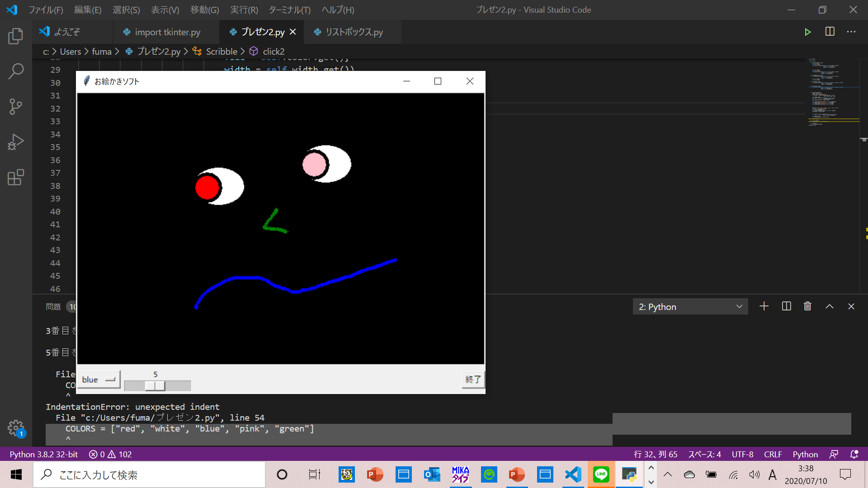Open Task View on taskbar
This screenshot has height=488, width=868.
click(x=314, y=474)
